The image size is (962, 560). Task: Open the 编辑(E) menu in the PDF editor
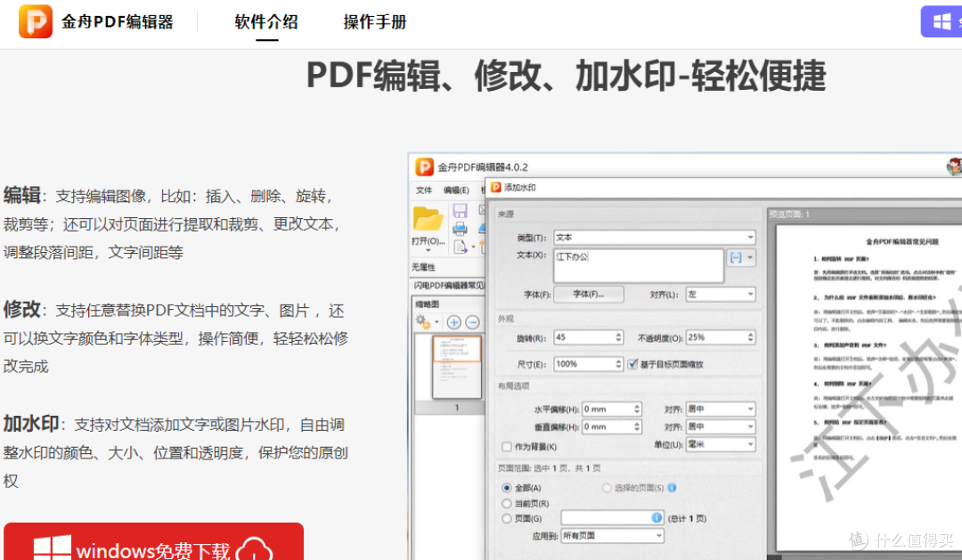[456, 191]
